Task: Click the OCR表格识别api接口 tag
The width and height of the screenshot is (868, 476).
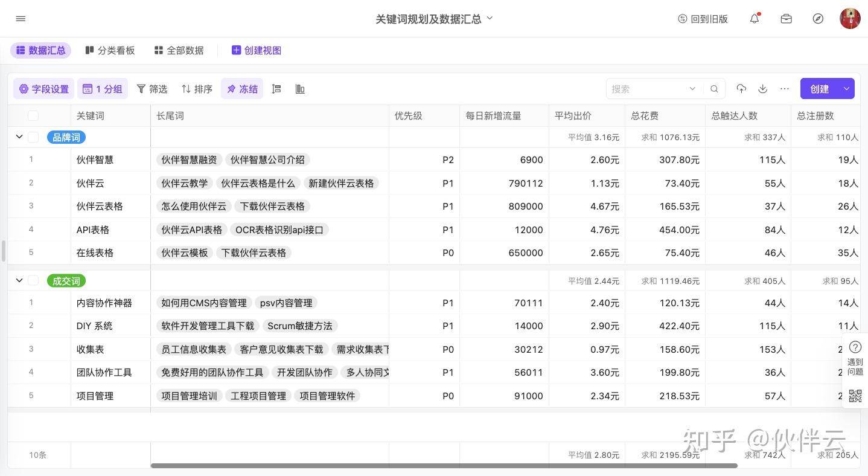Action: tap(279, 230)
